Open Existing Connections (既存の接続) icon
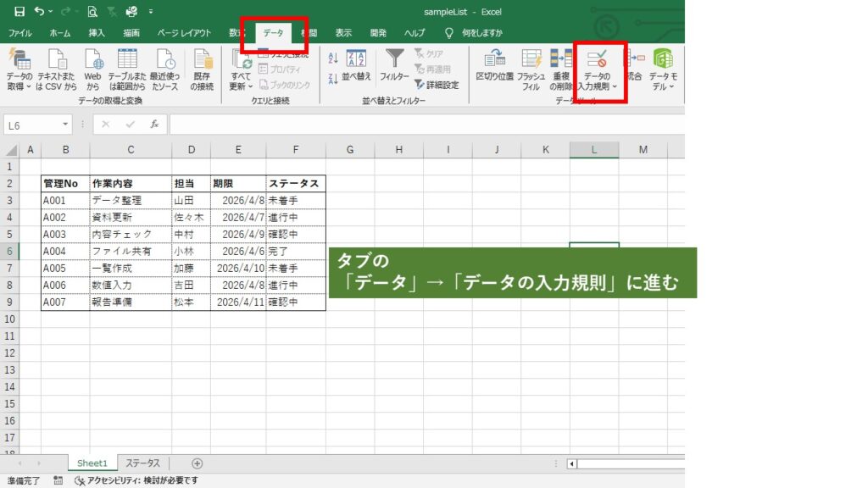868x488 pixels. coord(202,59)
